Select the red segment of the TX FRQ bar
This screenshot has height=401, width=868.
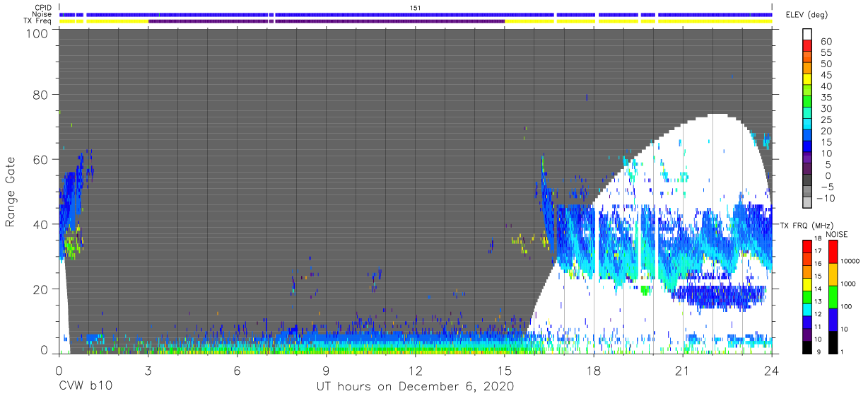pos(807,246)
